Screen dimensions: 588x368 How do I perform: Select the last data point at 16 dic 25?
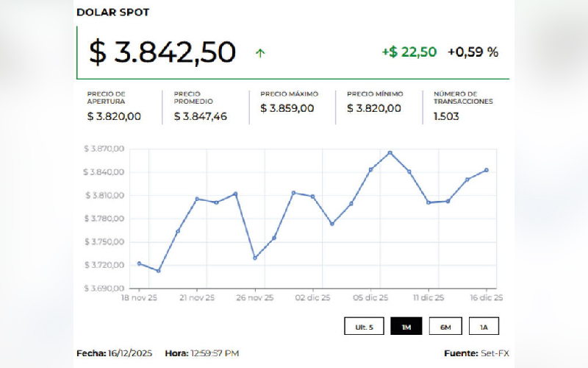[x=487, y=170]
